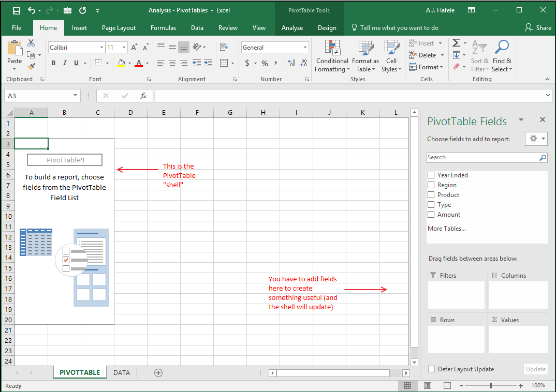Viewport: 556px width, 392px height.
Task: Click the Save icon in the quick access toolbar
Action: click(17, 11)
